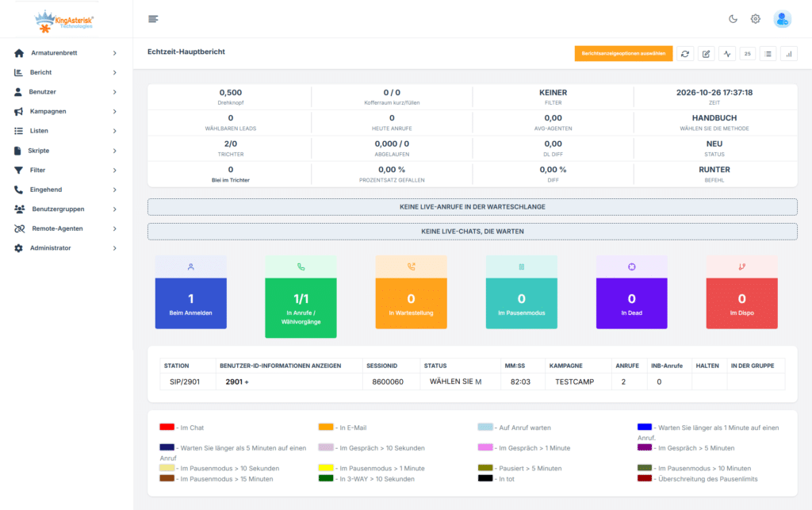Expand the Filter chevron
812x510 pixels.
coord(114,170)
